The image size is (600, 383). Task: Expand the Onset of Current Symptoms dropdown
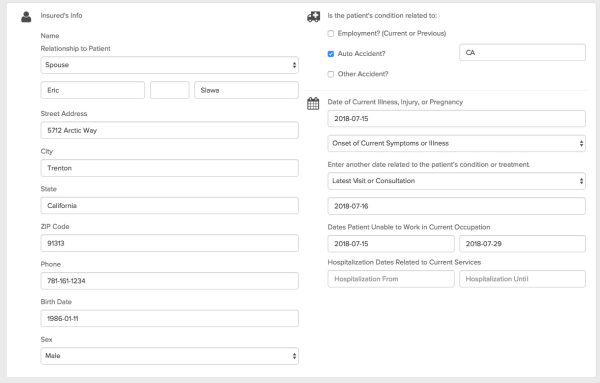(x=457, y=143)
